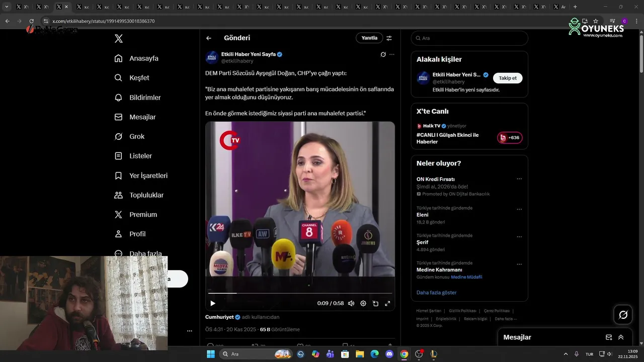Play the video
Image resolution: width=644 pixels, height=362 pixels.
pyautogui.click(x=213, y=303)
